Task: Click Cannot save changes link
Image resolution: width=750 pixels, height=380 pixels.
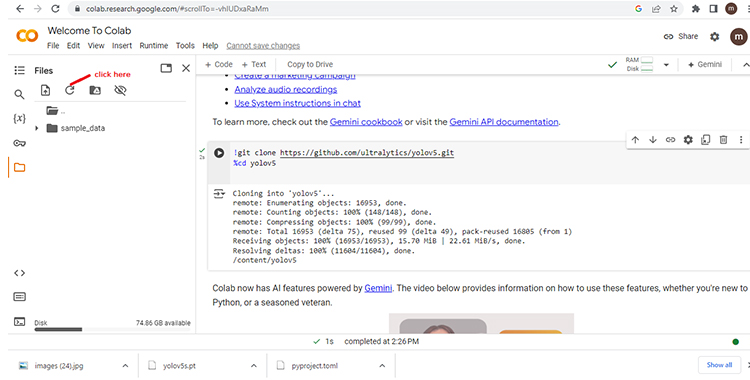Action: point(263,45)
